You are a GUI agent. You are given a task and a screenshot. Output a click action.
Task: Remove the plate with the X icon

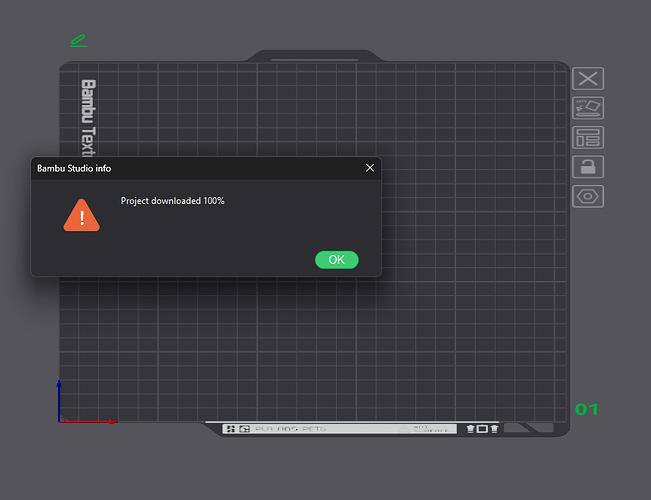pyautogui.click(x=588, y=78)
